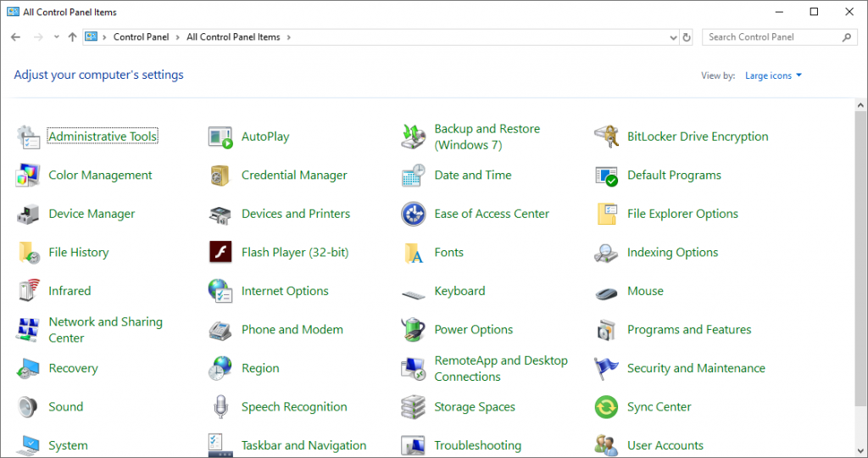Go back using the Back arrow
The width and height of the screenshot is (868, 458).
[15, 37]
